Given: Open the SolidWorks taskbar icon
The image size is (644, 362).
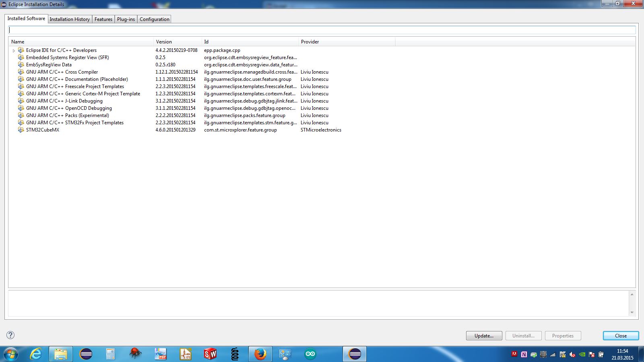Looking at the screenshot, I should coord(210,354).
